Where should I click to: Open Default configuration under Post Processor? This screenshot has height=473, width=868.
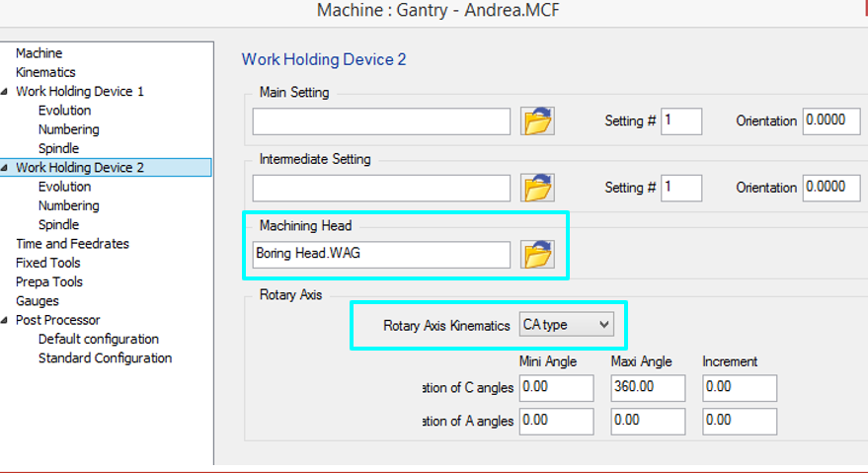[98, 339]
